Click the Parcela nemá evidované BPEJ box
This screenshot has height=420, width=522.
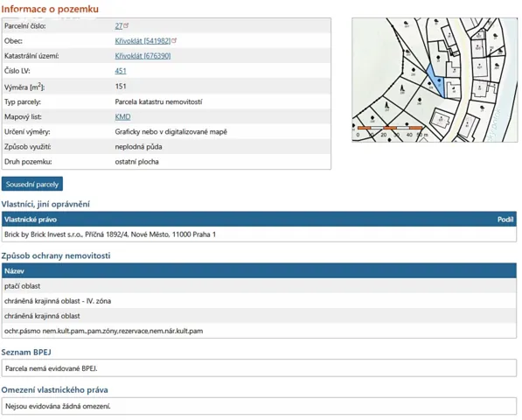pos(259,368)
